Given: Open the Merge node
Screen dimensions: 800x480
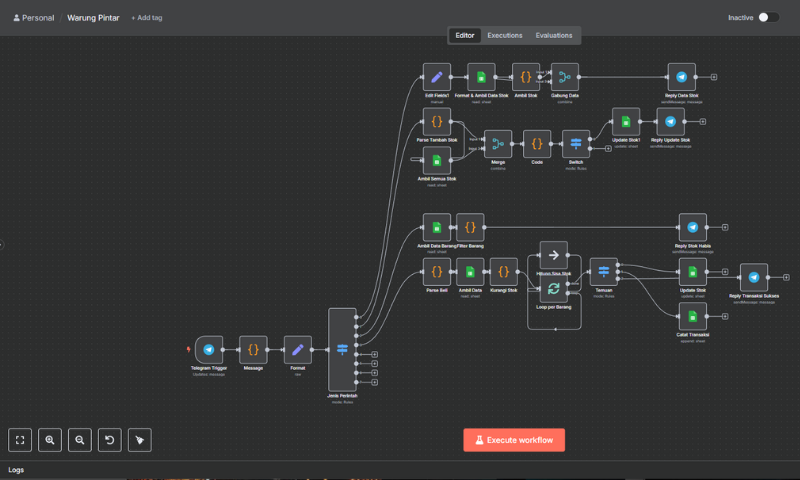Looking at the screenshot, I should 498,144.
